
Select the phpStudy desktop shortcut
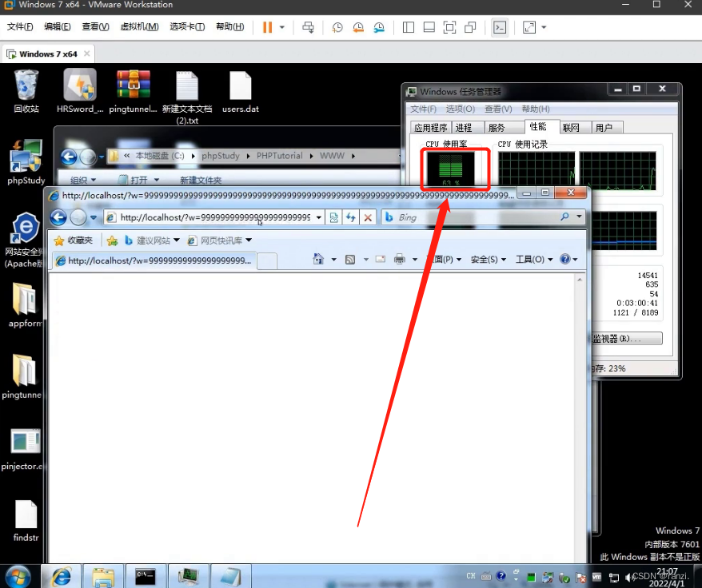pyautogui.click(x=26, y=162)
